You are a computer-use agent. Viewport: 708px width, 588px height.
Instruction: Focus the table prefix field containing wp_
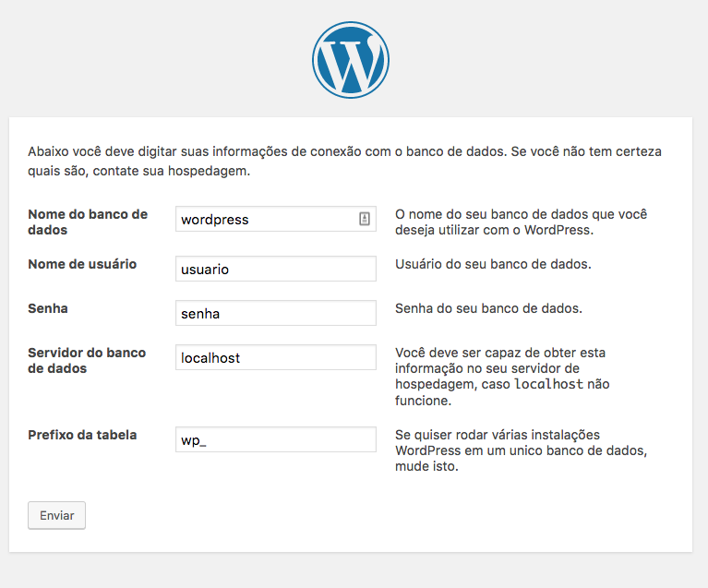pyautogui.click(x=275, y=439)
